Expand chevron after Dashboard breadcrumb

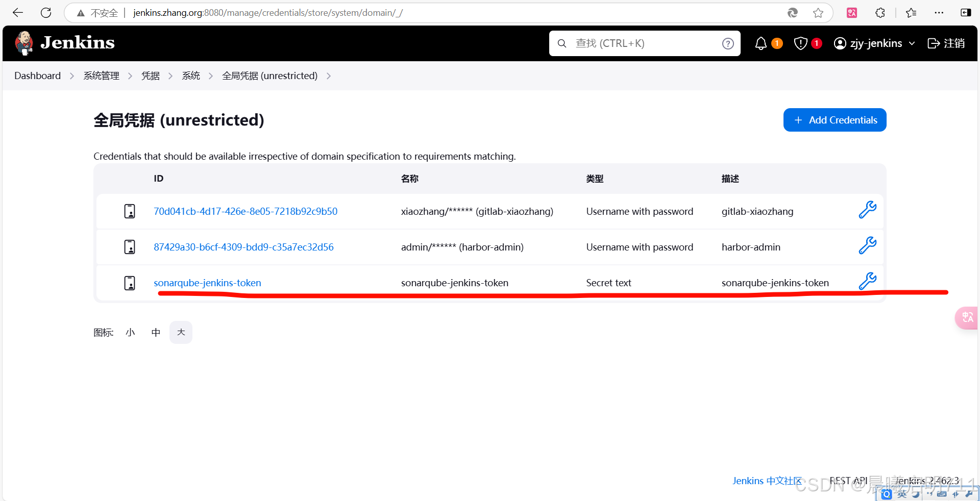[x=72, y=76]
